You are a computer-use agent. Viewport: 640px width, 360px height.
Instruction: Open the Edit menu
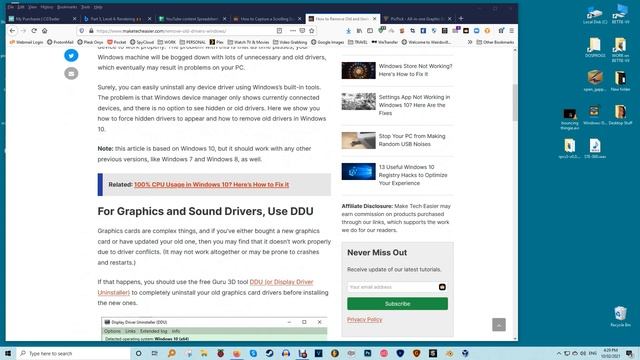coord(21,7)
